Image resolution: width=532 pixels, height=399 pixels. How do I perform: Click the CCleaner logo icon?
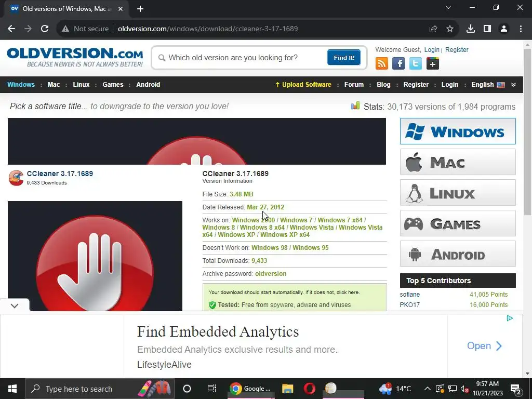click(x=16, y=178)
